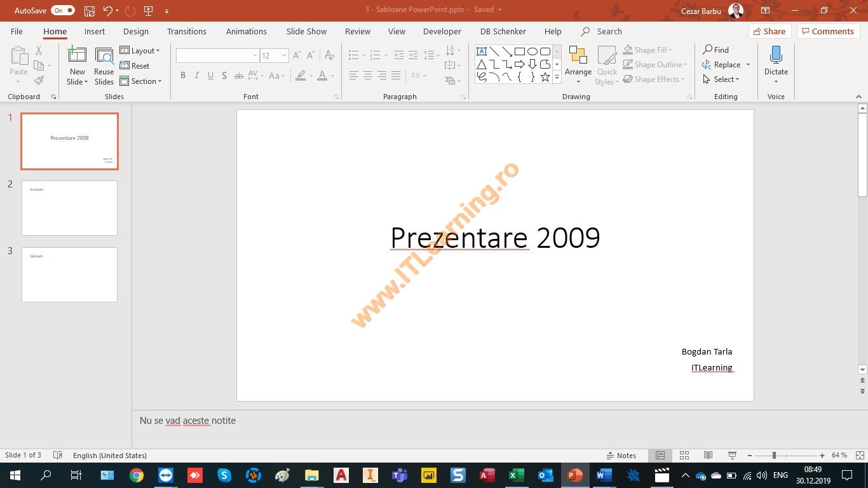Open the Slide Show tab

point(306,31)
